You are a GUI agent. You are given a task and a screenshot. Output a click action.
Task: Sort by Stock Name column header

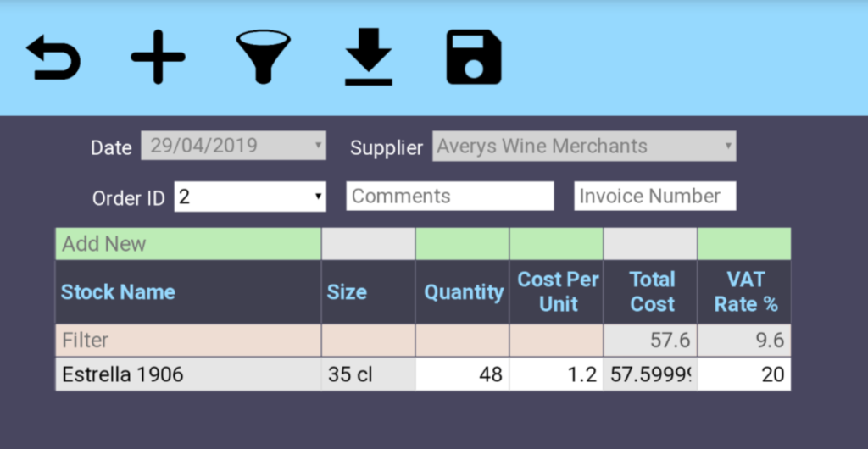118,292
